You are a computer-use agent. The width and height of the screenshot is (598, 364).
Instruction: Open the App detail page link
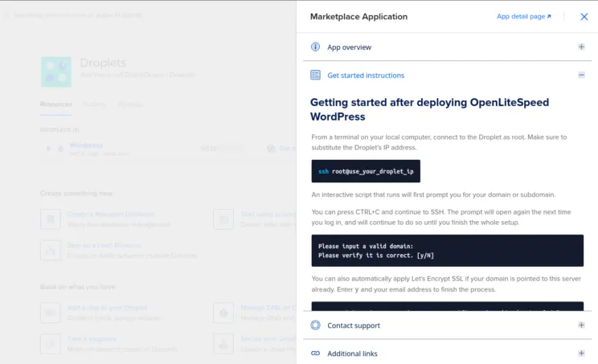pyautogui.click(x=524, y=17)
